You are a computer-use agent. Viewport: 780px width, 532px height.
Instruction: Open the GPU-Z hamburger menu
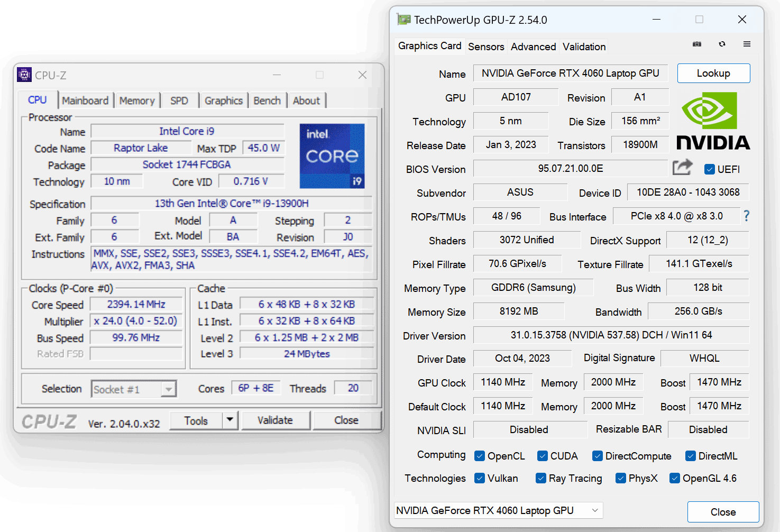coord(747,44)
